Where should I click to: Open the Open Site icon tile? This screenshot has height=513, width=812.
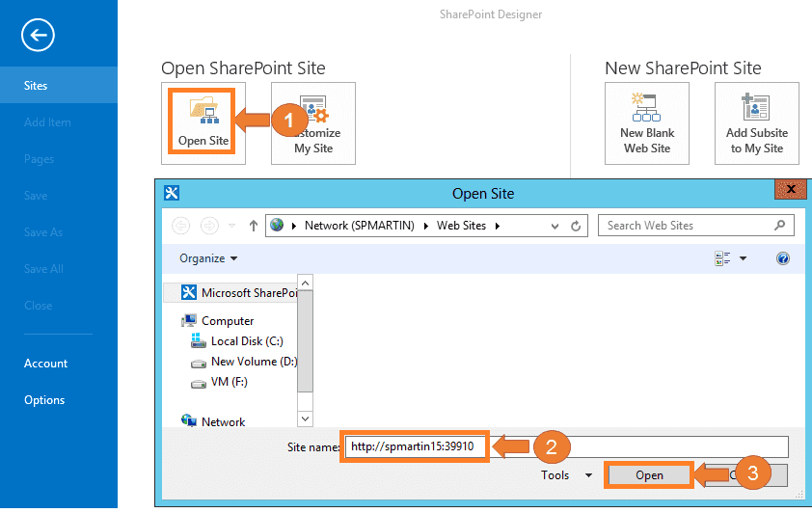coord(203,122)
